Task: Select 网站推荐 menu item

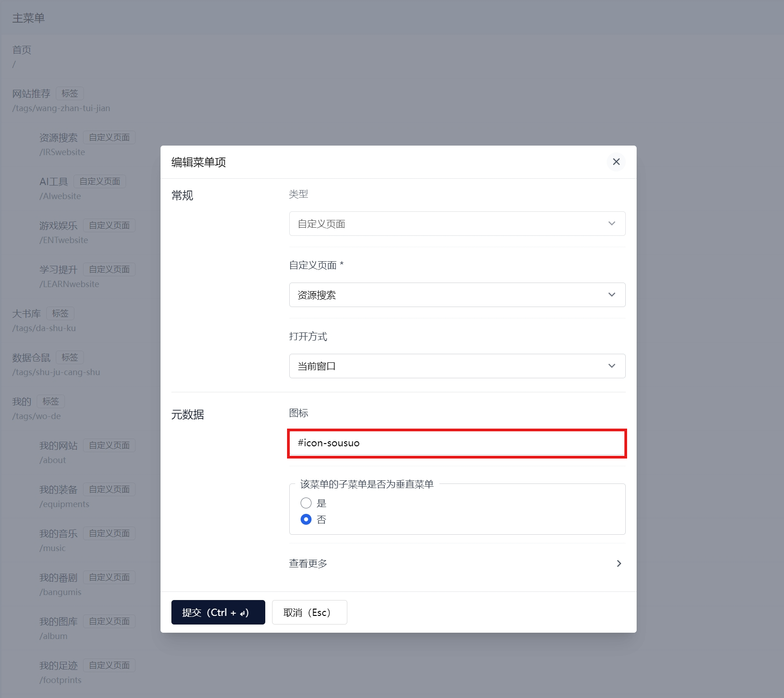Action: point(31,94)
